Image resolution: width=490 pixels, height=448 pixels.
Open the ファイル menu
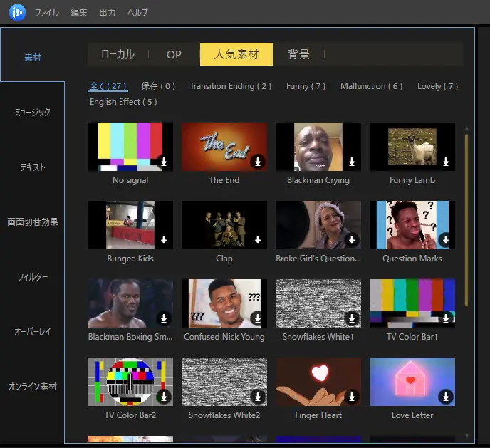[47, 13]
